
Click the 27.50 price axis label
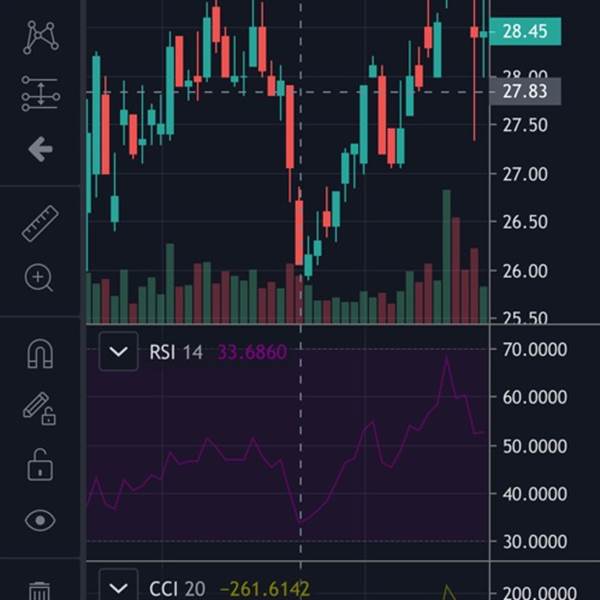tap(525, 126)
